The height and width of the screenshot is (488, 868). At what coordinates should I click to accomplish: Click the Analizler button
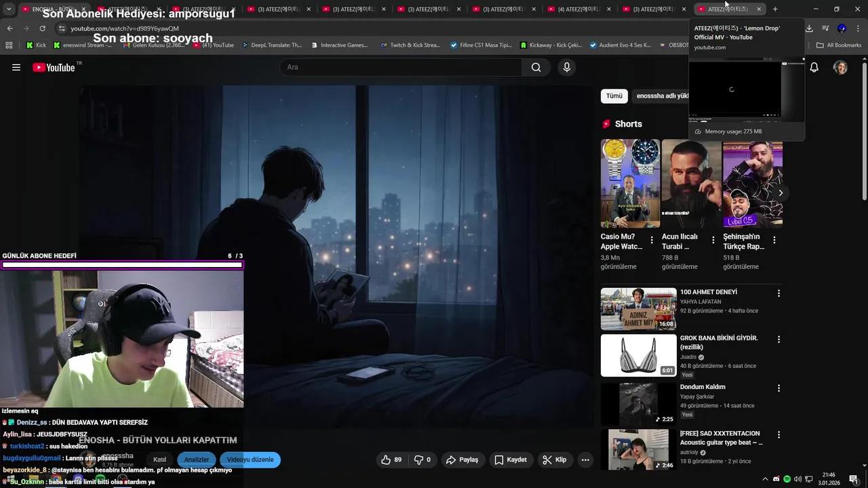[197, 460]
